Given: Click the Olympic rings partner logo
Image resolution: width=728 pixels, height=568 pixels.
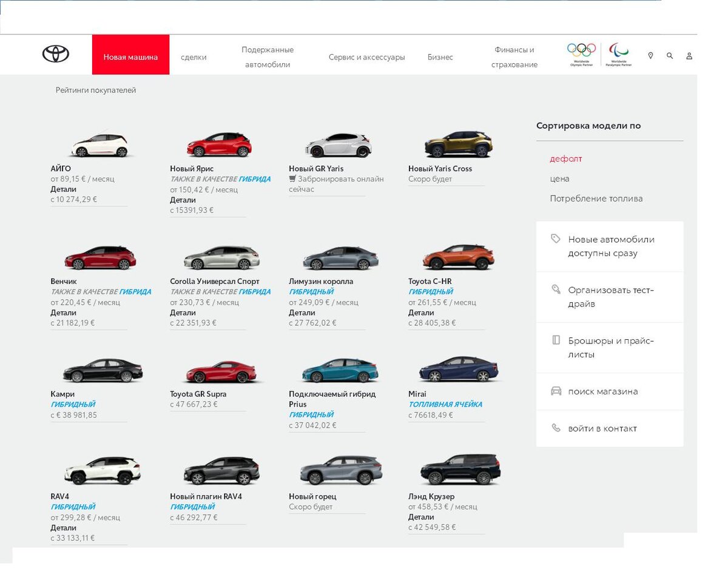Looking at the screenshot, I should 581,54.
